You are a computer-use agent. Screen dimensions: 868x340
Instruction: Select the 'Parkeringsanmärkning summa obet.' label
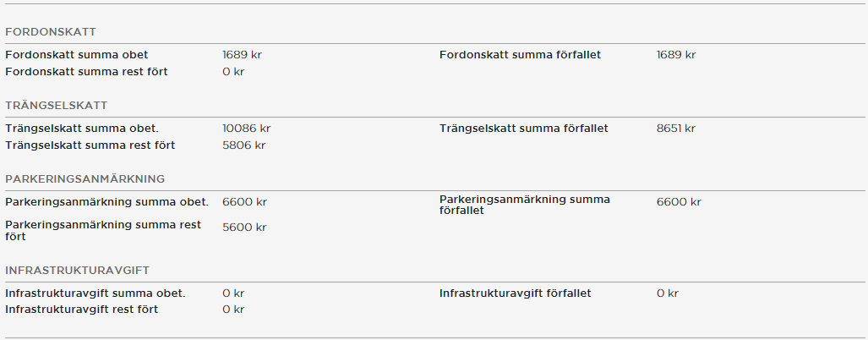(x=106, y=202)
